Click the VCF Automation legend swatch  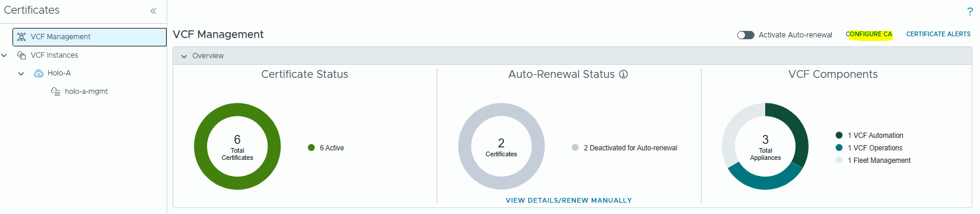[839, 136]
